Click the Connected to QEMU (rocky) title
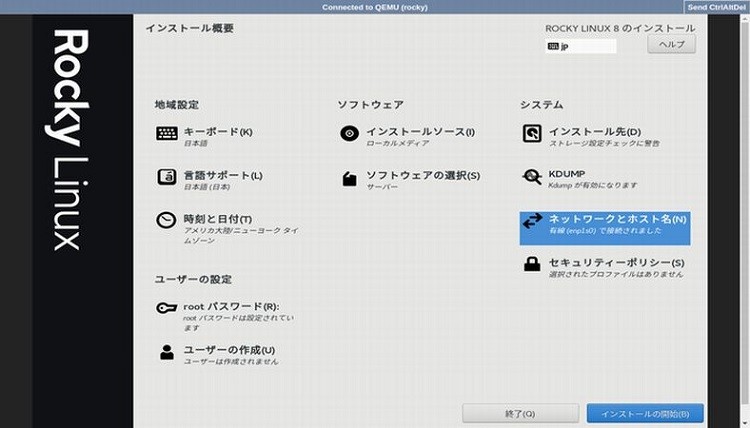 point(375,7)
